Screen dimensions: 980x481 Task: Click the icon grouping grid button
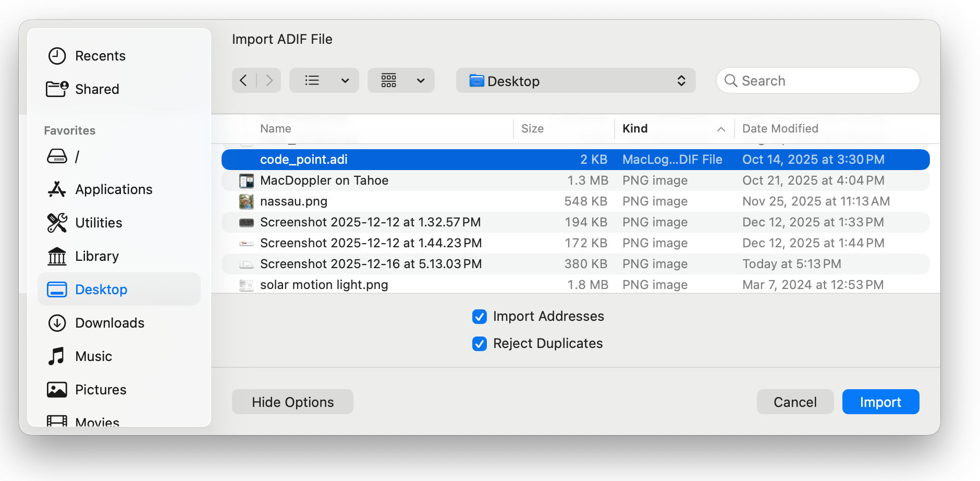point(389,80)
